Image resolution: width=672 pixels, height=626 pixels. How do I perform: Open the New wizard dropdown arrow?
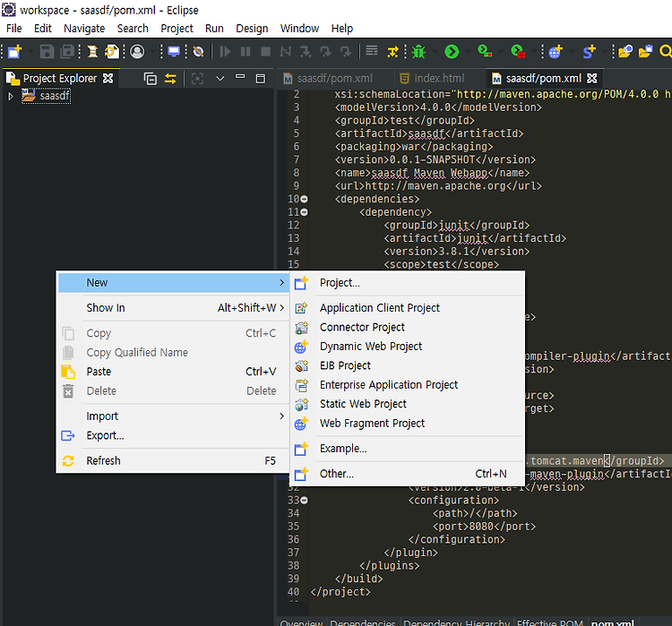click(x=30, y=52)
